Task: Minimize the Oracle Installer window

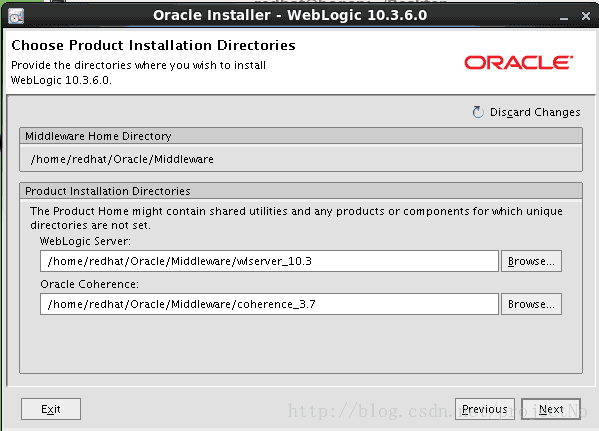Action: click(564, 17)
